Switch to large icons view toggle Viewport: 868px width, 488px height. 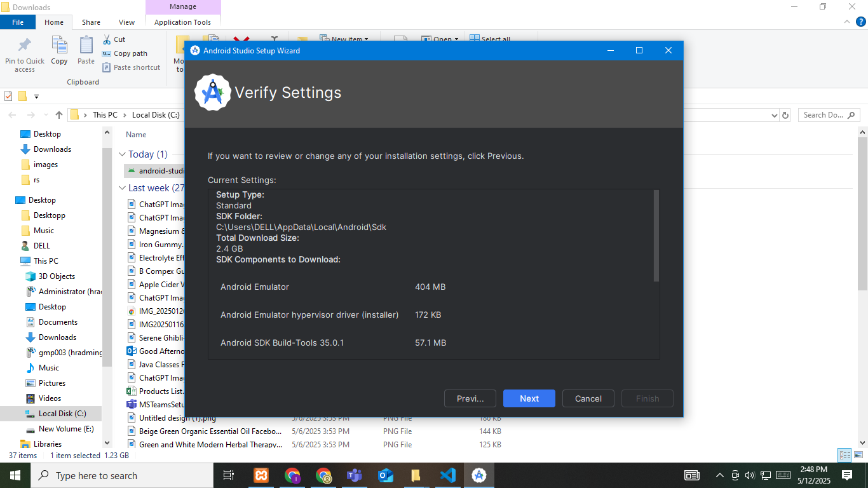click(x=857, y=455)
